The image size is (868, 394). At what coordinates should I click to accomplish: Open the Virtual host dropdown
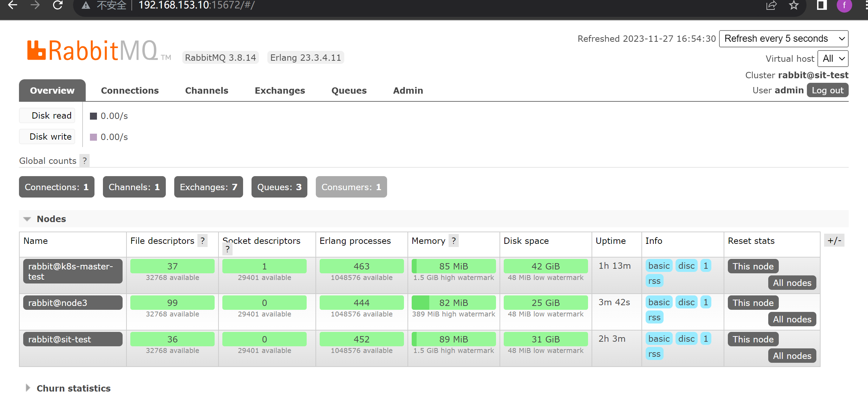833,59
